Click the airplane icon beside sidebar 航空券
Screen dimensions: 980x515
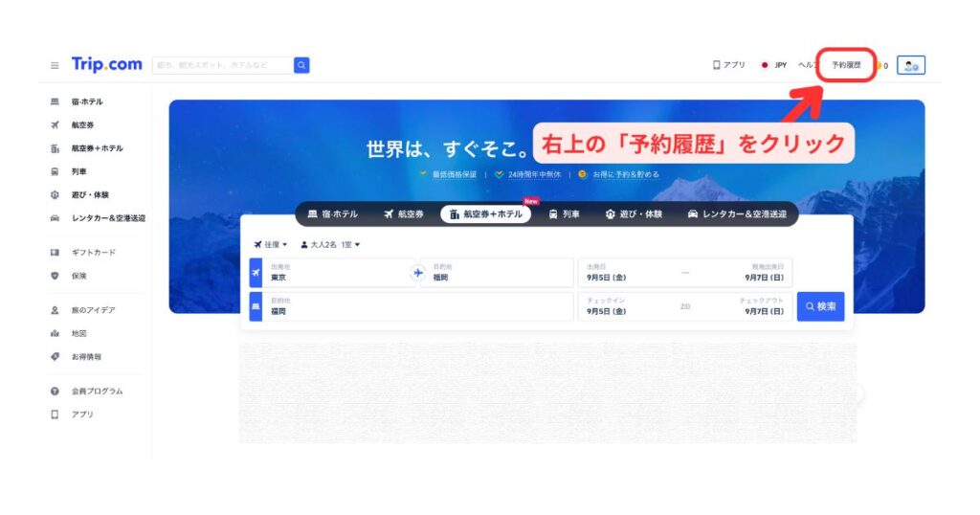coord(55,125)
